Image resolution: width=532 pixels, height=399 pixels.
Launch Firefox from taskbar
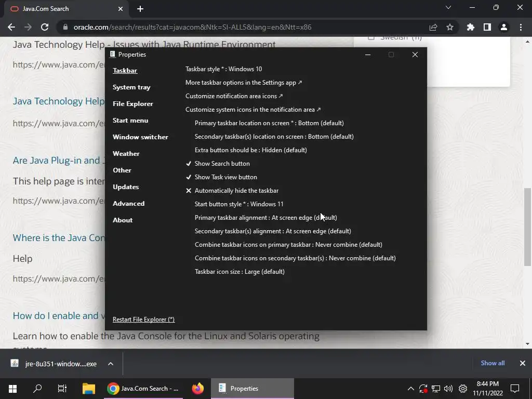[197, 389]
